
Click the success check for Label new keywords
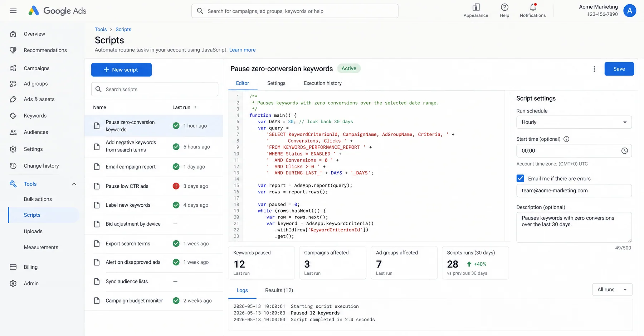pyautogui.click(x=176, y=205)
